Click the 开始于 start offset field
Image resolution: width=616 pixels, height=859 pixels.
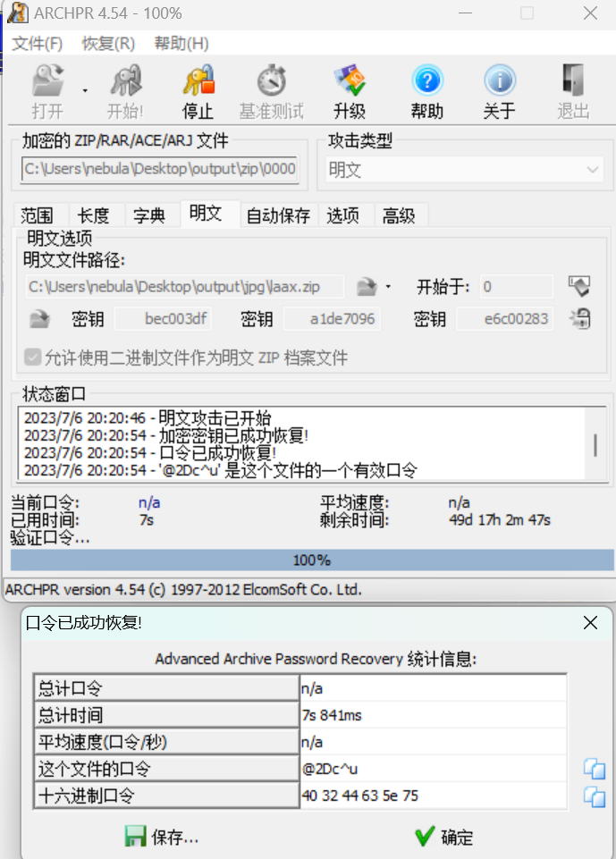[516, 287]
